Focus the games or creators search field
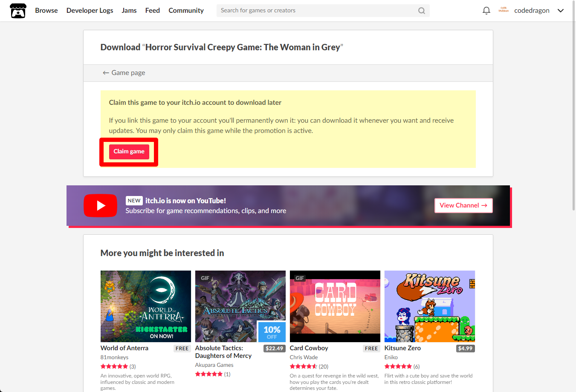Image resolution: width=576 pixels, height=392 pixels. pyautogui.click(x=323, y=11)
